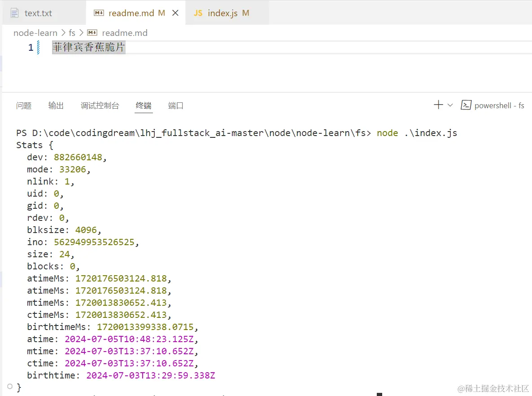Screen dimensions: 532x396
Task: Click the birthtime date 2024-07-03T13:29:59.338Z
Action: (151, 376)
